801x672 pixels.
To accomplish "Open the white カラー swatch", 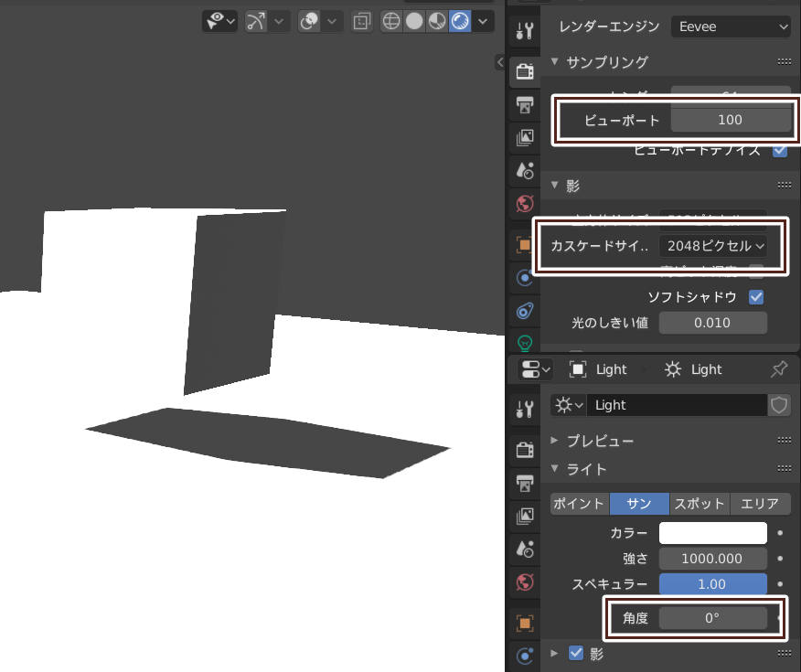I will 713,533.
